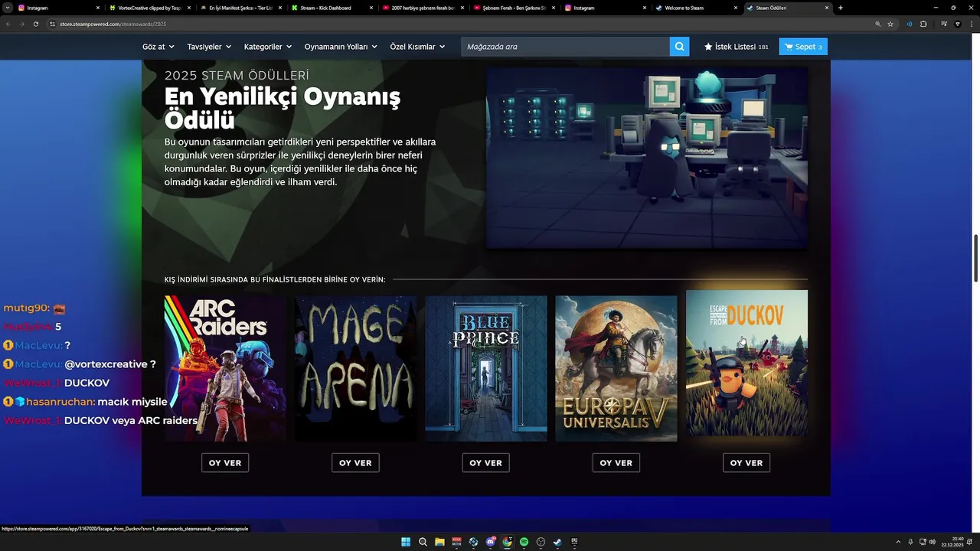Open File Explorer from taskbar
This screenshot has height=551, width=980.
coord(439,542)
